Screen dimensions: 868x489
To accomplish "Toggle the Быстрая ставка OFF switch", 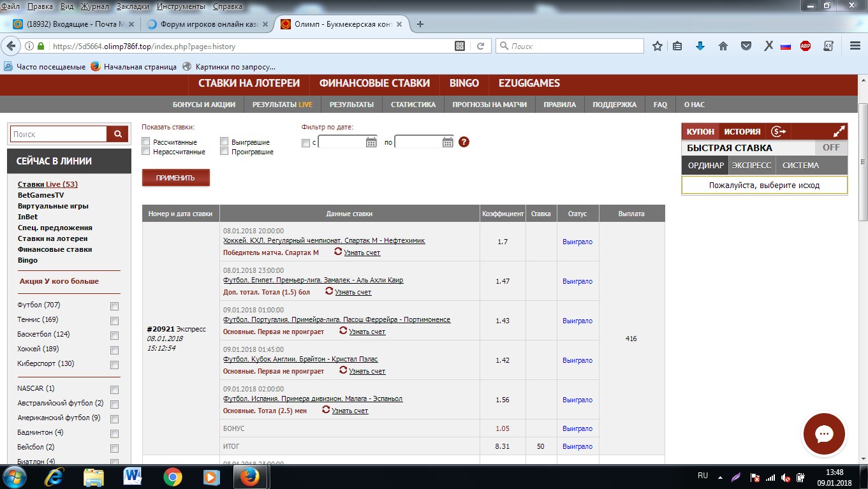I will point(831,147).
